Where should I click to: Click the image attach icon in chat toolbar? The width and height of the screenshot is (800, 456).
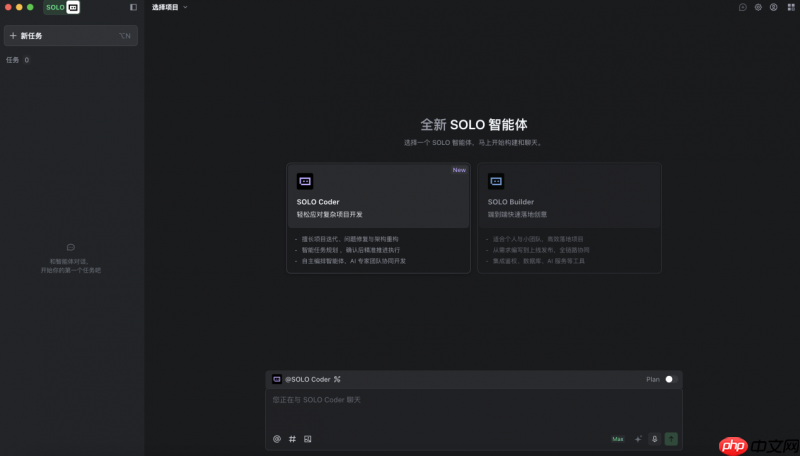[x=308, y=439]
